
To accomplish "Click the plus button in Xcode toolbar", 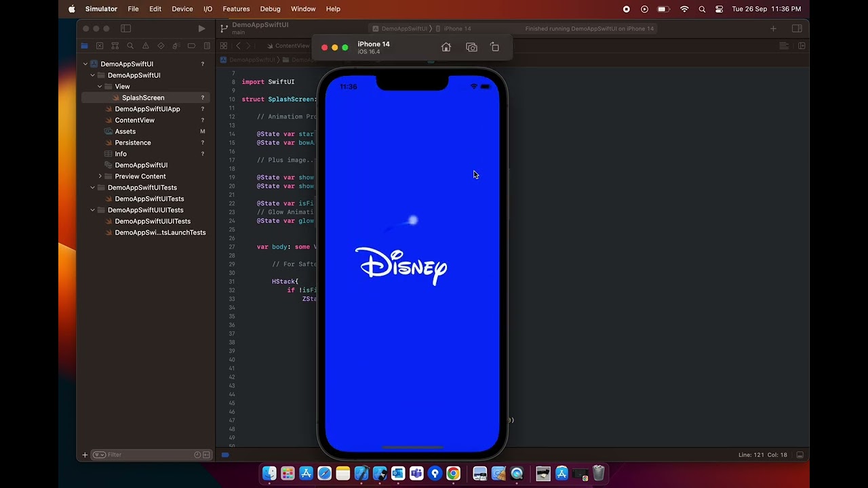I will pyautogui.click(x=773, y=28).
